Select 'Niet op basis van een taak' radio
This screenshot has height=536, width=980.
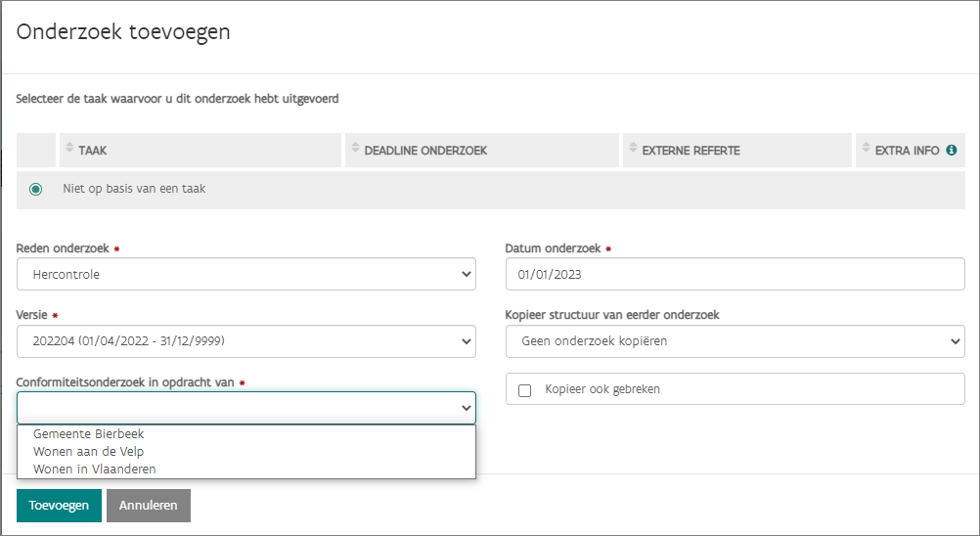[x=36, y=189]
